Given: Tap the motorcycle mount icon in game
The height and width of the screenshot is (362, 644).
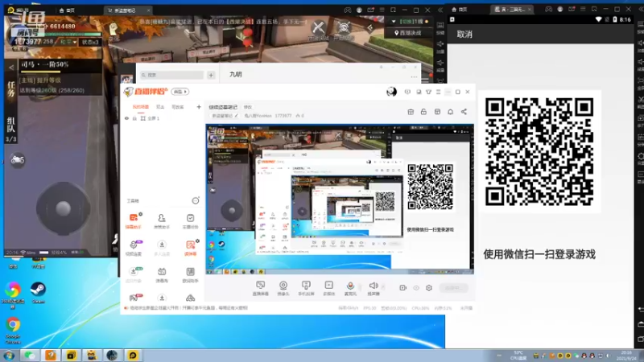Looking at the screenshot, I should [x=18, y=159].
